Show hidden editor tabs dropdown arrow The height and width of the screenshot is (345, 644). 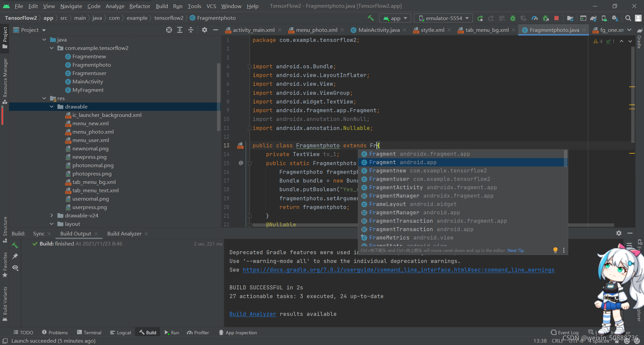pyautogui.click(x=629, y=30)
